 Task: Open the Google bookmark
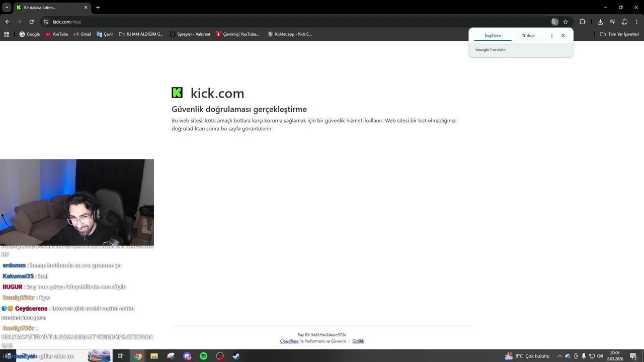point(30,34)
